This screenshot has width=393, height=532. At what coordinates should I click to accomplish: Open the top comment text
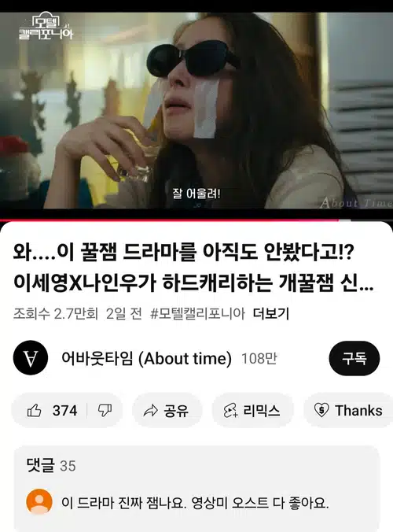pyautogui.click(x=195, y=502)
